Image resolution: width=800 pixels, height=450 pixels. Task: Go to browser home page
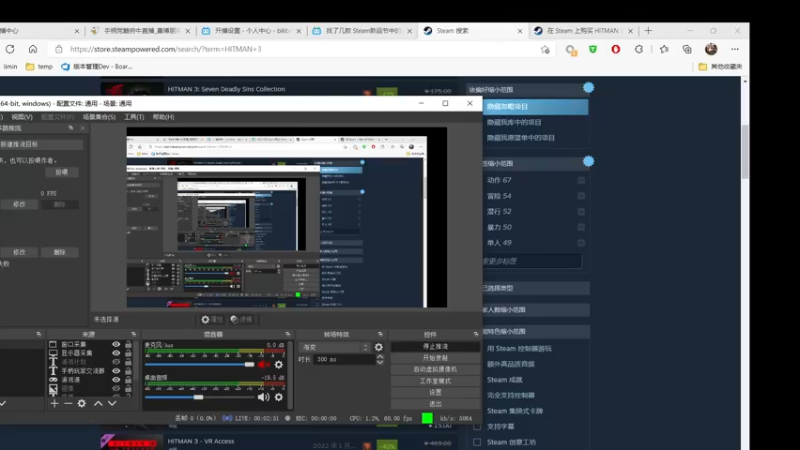pyautogui.click(x=33, y=49)
